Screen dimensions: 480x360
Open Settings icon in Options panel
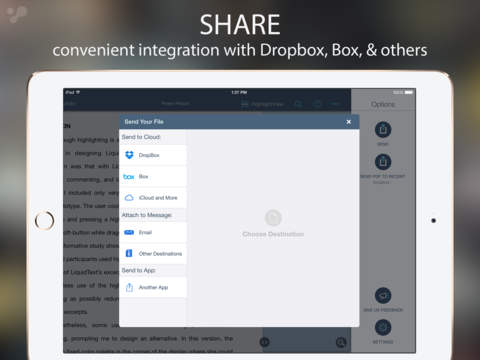point(383,327)
